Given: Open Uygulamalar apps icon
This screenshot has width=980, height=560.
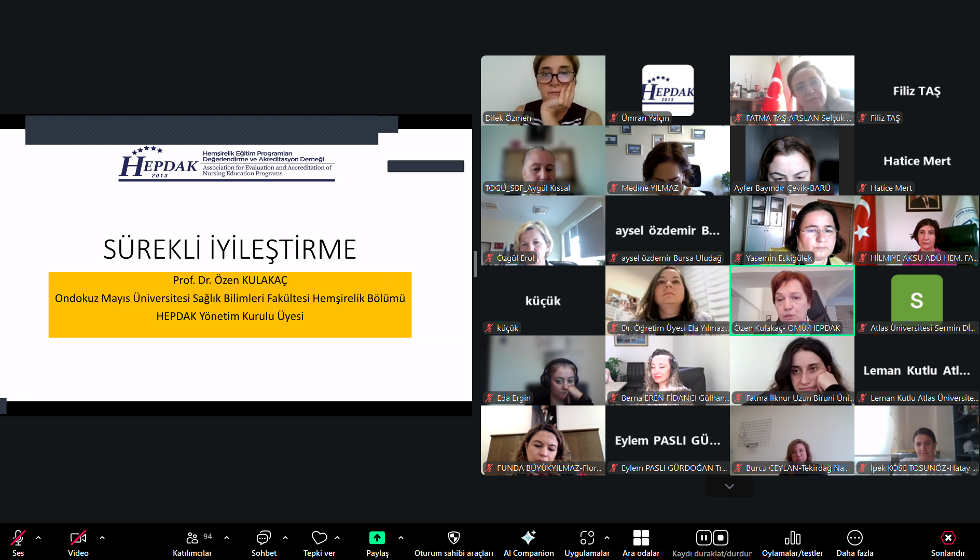Looking at the screenshot, I should pyautogui.click(x=587, y=538).
